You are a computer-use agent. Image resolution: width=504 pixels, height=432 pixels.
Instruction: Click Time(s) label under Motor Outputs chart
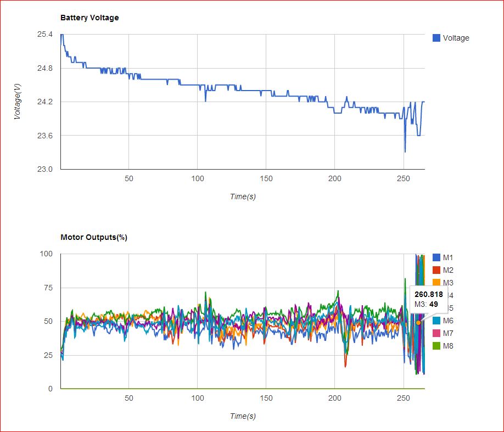tap(242, 416)
